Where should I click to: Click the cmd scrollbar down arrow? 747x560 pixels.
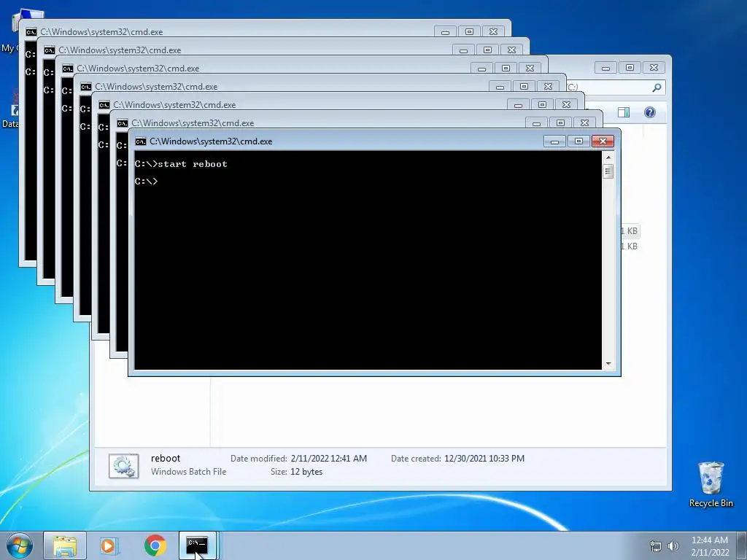(608, 364)
